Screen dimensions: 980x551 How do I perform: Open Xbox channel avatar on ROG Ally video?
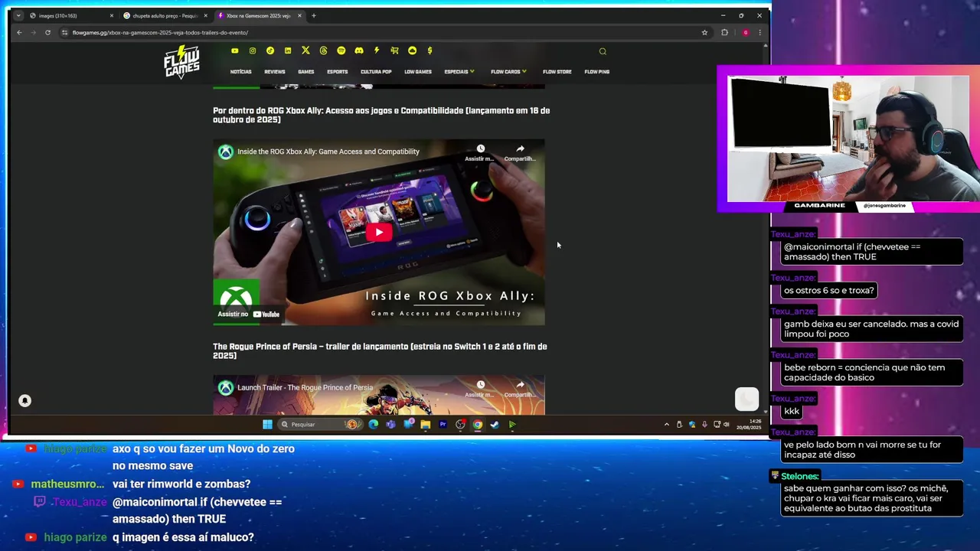225,152
